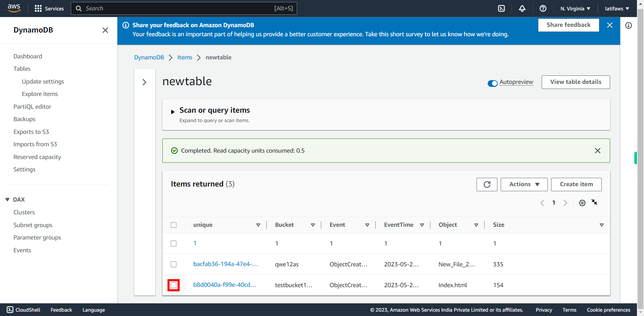Open Exports to S3

tap(31, 132)
